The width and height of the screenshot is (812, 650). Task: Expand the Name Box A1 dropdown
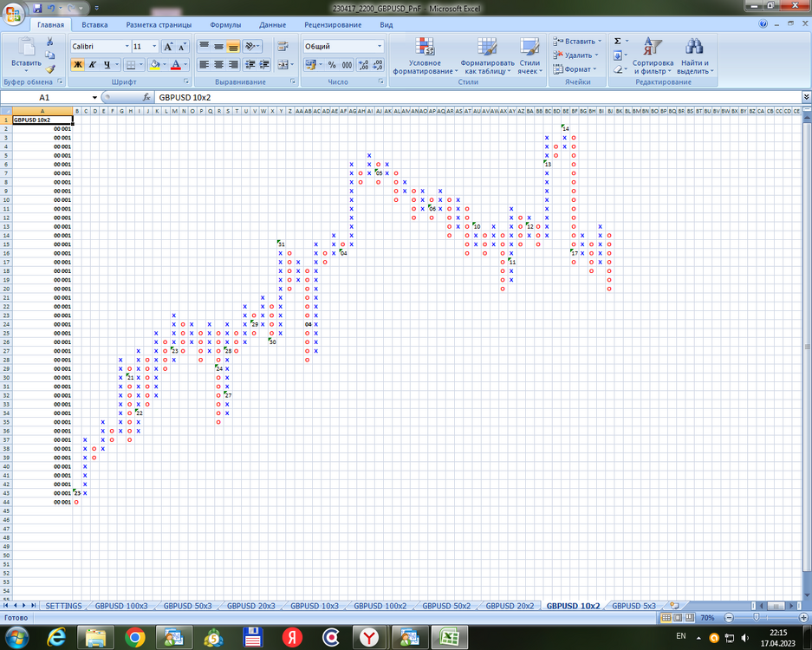[94, 97]
